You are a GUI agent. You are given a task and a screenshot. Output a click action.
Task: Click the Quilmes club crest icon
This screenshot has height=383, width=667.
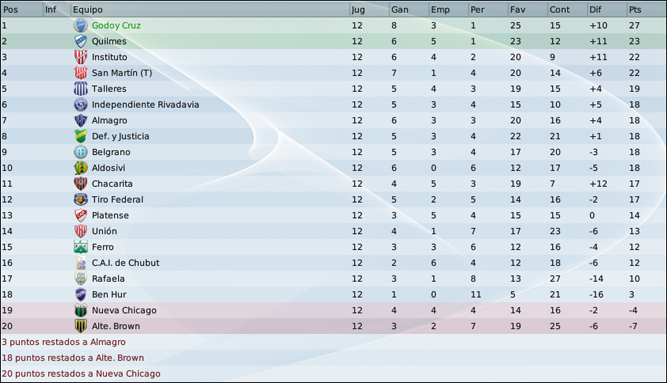[80, 41]
